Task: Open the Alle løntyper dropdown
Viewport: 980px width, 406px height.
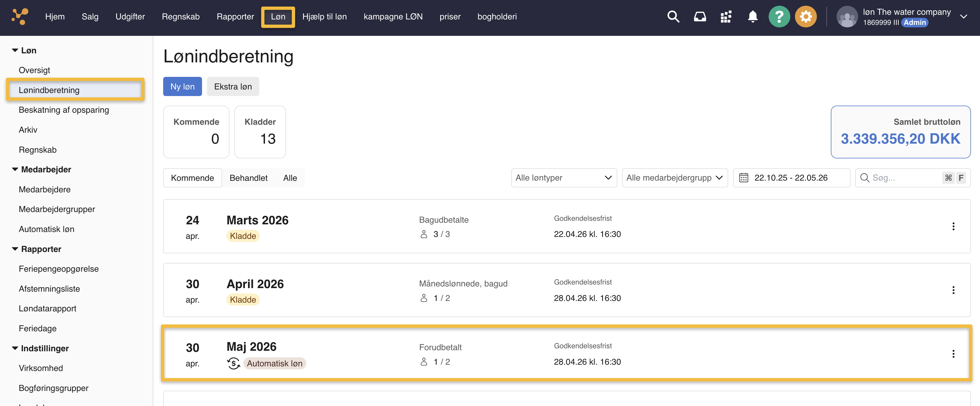Action: 564,178
